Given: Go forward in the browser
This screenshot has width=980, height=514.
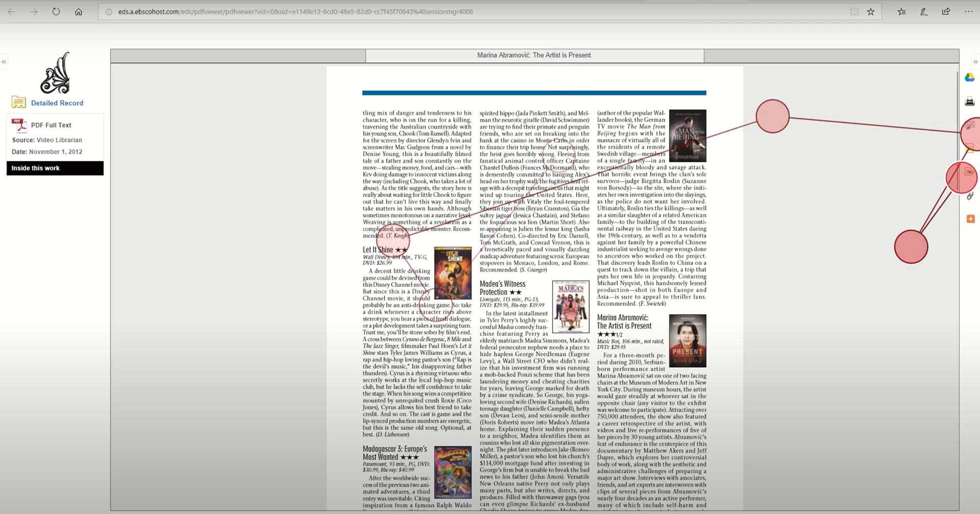Looking at the screenshot, I should point(34,12).
